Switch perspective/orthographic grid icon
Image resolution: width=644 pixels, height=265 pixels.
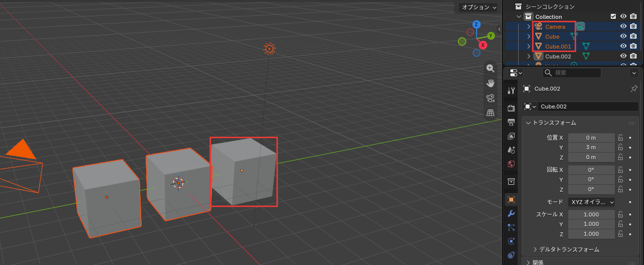pos(490,112)
